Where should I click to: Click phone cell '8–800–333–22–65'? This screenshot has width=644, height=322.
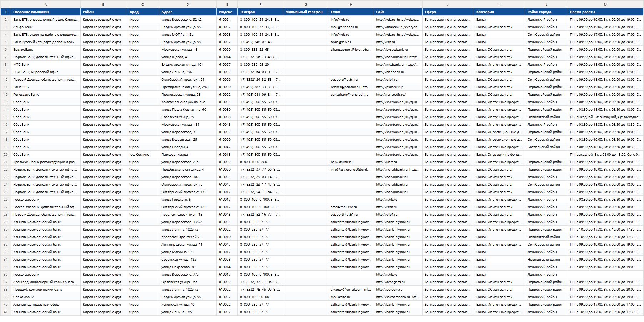260,50
